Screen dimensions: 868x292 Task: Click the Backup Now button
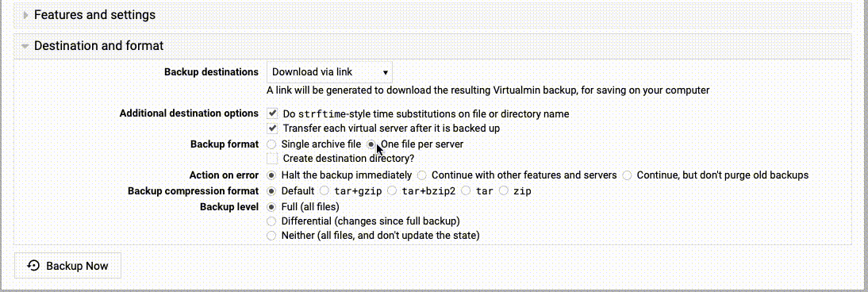pyautogui.click(x=67, y=266)
